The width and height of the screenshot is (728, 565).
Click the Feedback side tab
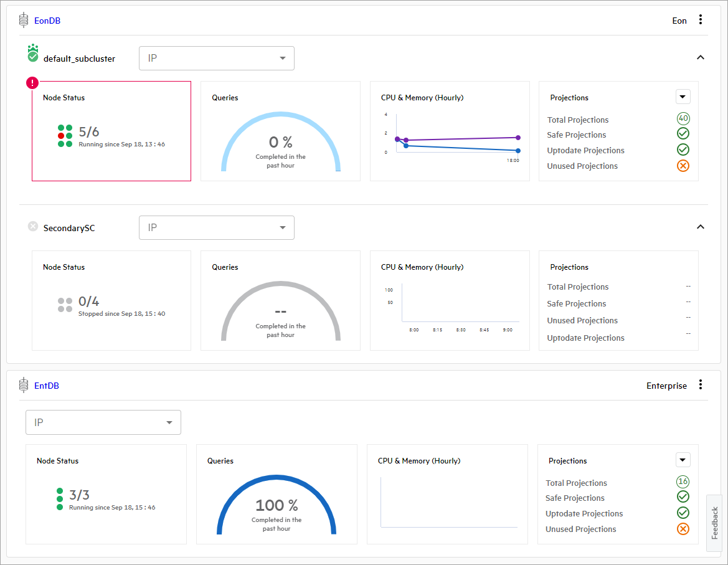pos(714,523)
